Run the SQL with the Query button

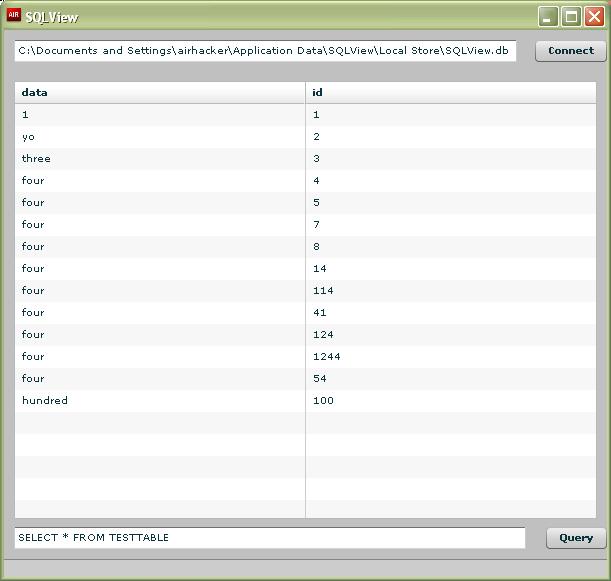(576, 538)
